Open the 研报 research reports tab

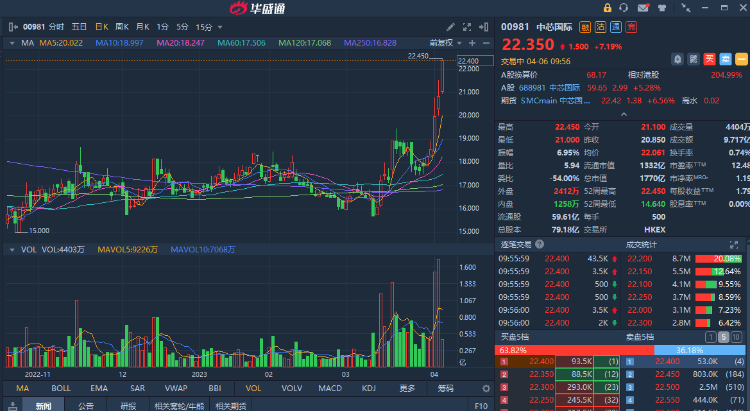[128, 406]
